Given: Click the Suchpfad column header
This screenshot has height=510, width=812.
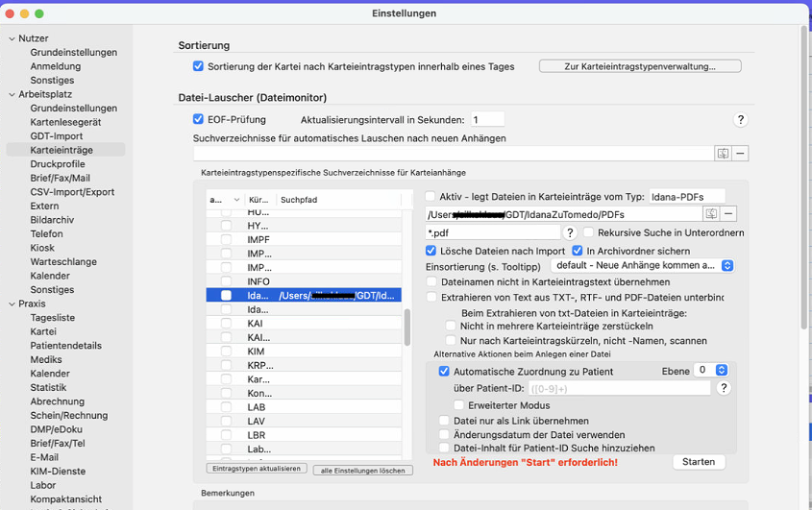Looking at the screenshot, I should point(338,200).
